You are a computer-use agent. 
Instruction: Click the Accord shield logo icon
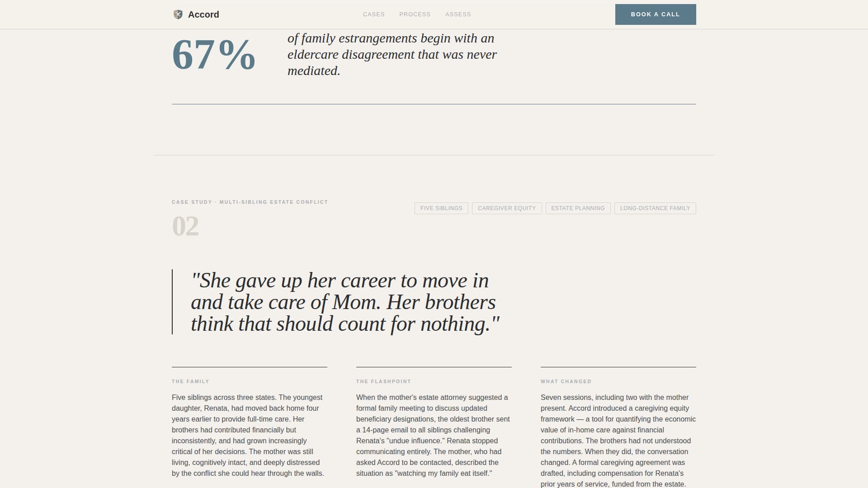coord(178,14)
